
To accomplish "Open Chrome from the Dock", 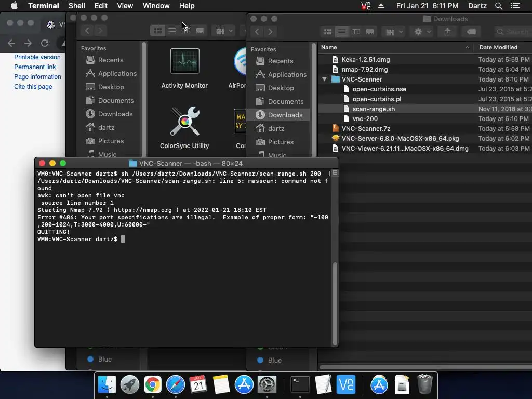I will (x=153, y=385).
